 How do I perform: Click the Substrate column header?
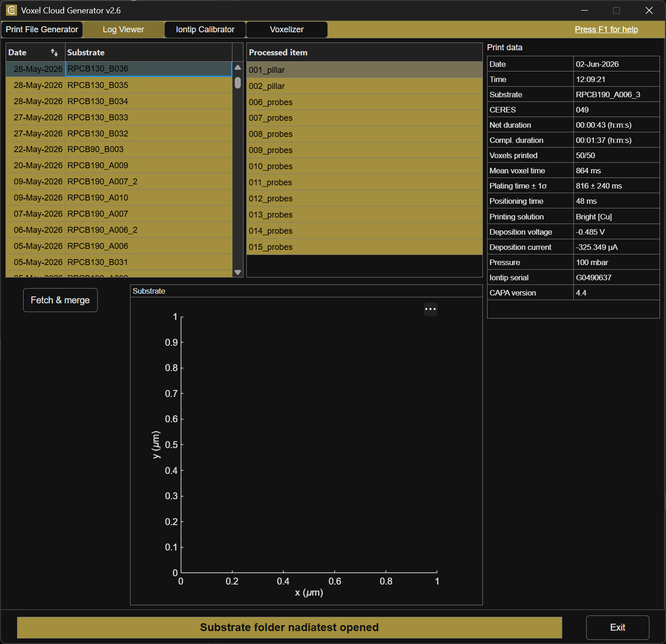(148, 53)
